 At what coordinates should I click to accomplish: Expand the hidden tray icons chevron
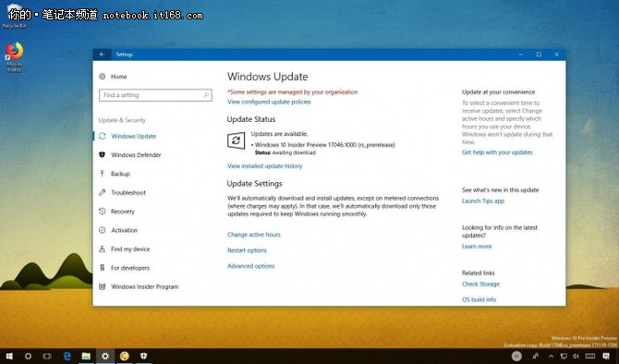[551, 357]
